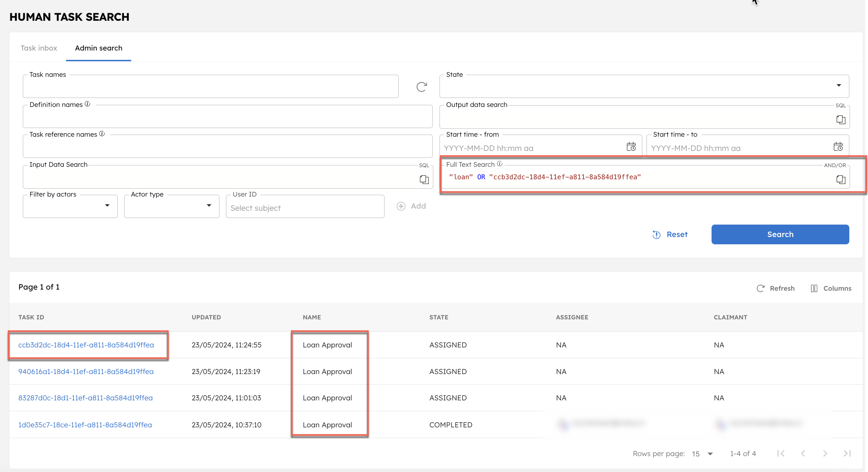The image size is (868, 472).
Task: Add the actor filter
Action: (411, 206)
